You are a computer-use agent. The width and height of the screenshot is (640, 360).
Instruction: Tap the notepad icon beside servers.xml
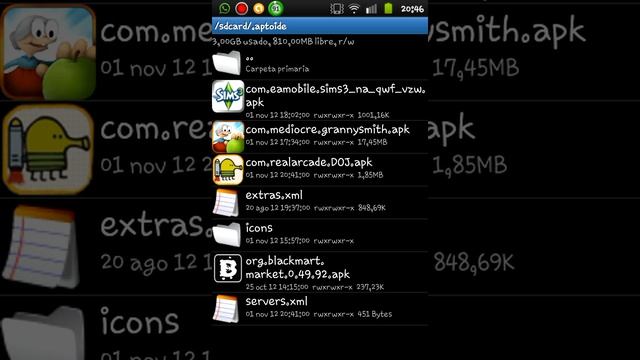click(x=226, y=309)
